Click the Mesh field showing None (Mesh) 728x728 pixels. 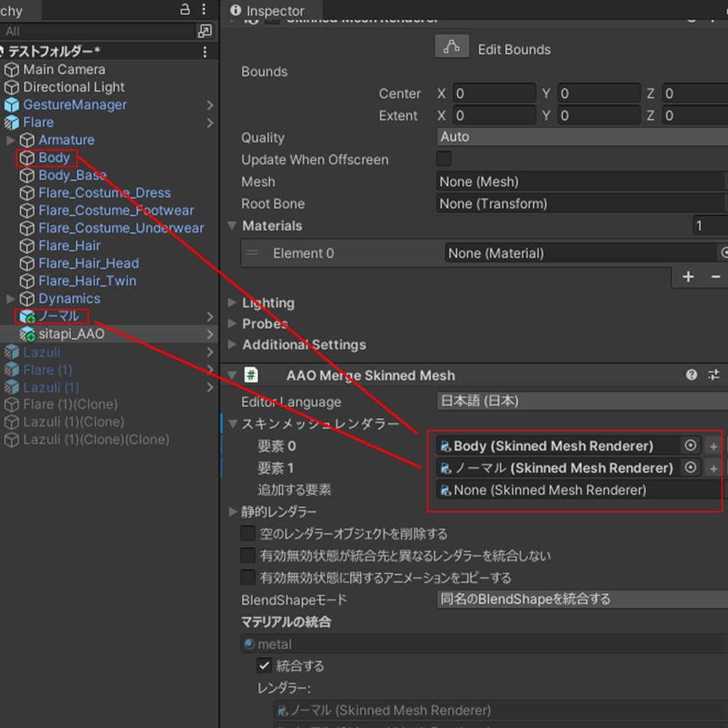click(580, 181)
